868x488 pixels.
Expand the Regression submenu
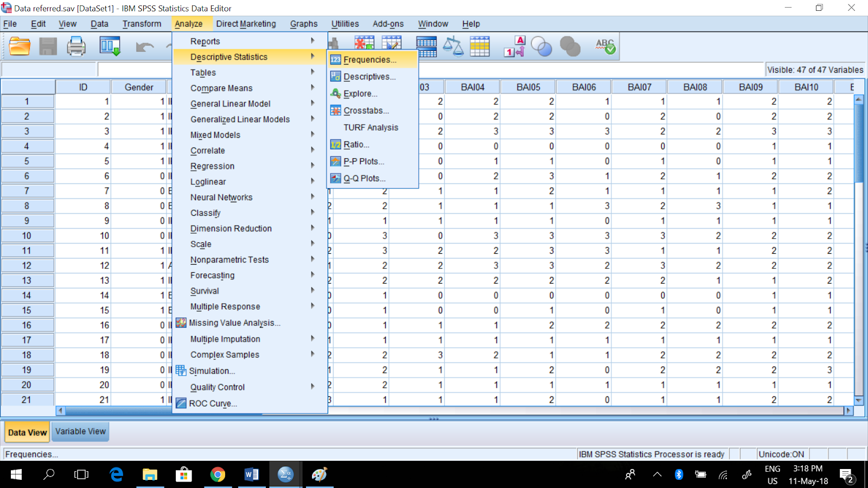pyautogui.click(x=250, y=166)
